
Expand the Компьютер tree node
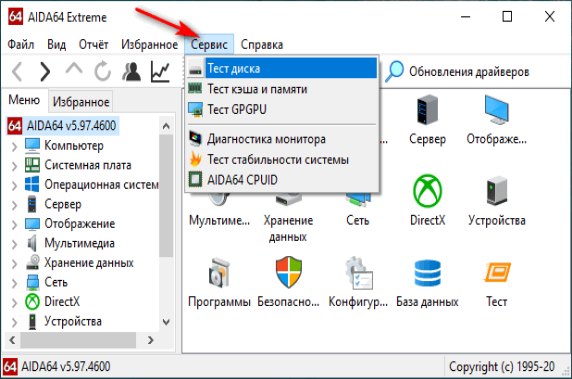[14, 147]
